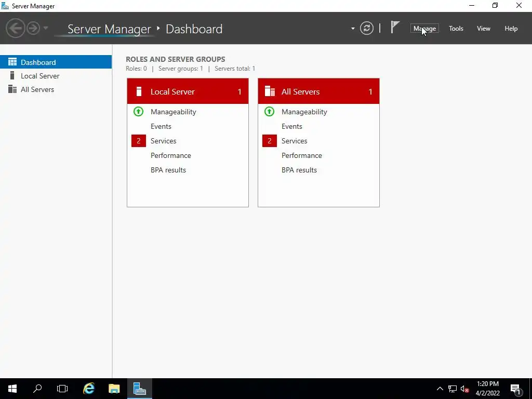The height and width of the screenshot is (399, 532).
Task: Open the notifications flag
Action: pos(395,27)
